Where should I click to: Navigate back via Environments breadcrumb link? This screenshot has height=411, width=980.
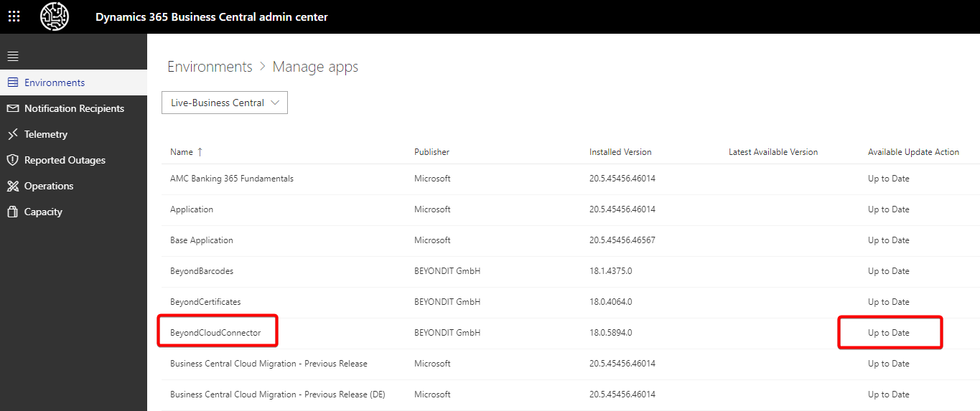pos(210,67)
